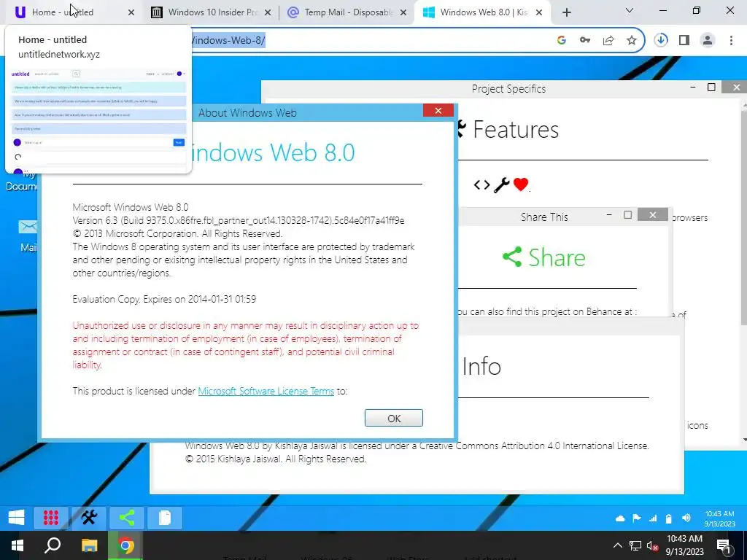
Task: Open the flag tray icon in Windows Web
Action: click(x=636, y=518)
